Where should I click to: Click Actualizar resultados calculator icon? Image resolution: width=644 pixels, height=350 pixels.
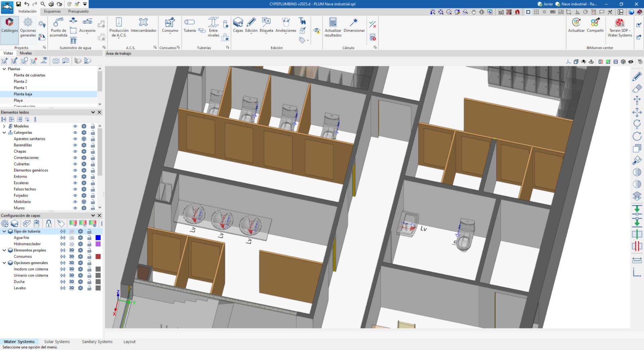pyautogui.click(x=333, y=23)
